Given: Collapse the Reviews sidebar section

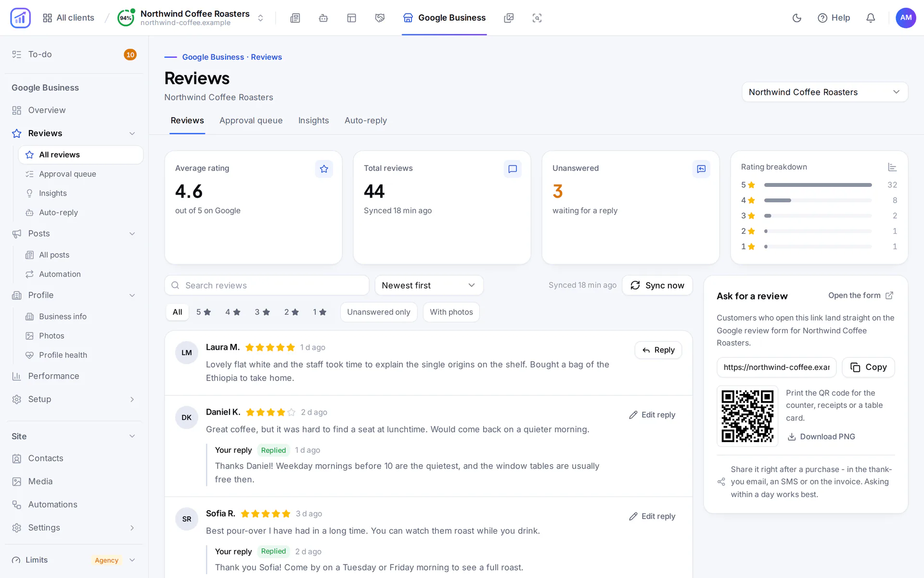Looking at the screenshot, I should pyautogui.click(x=132, y=133).
